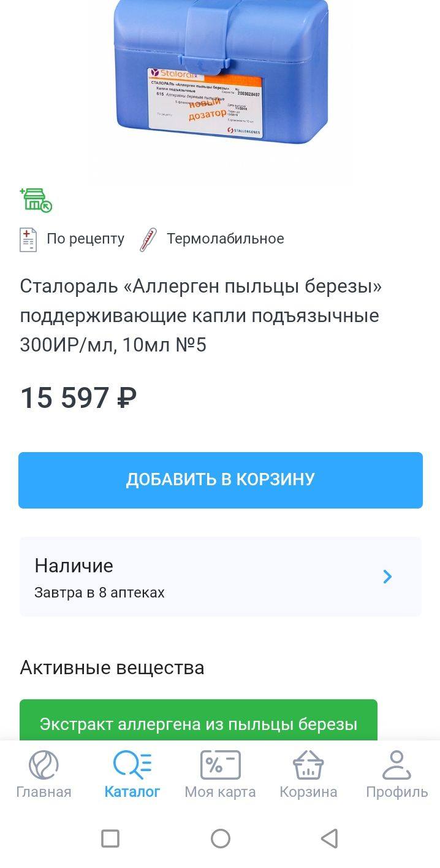
Task: Select Термолабильное label text
Action: [224, 239]
